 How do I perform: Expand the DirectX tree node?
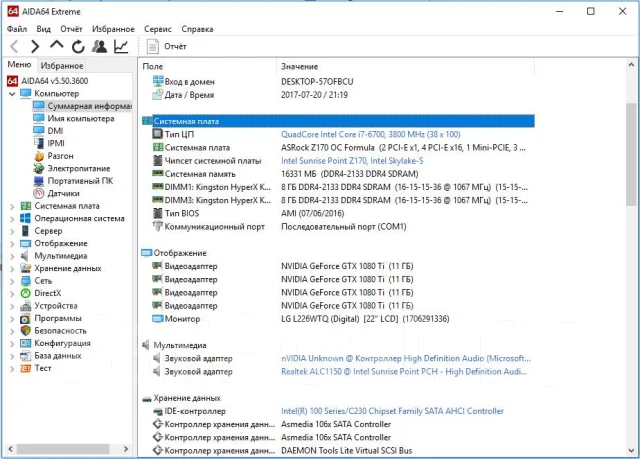12,294
